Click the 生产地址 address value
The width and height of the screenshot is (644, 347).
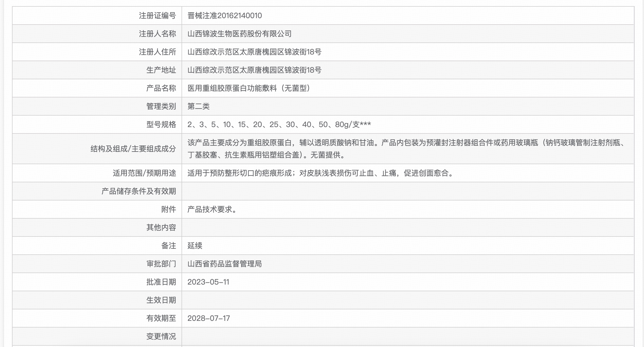(254, 70)
